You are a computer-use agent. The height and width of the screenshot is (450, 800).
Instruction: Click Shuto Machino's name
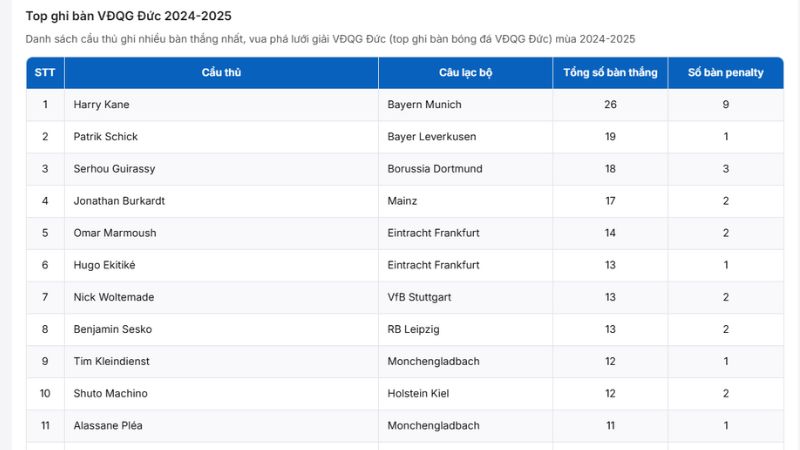112,393
